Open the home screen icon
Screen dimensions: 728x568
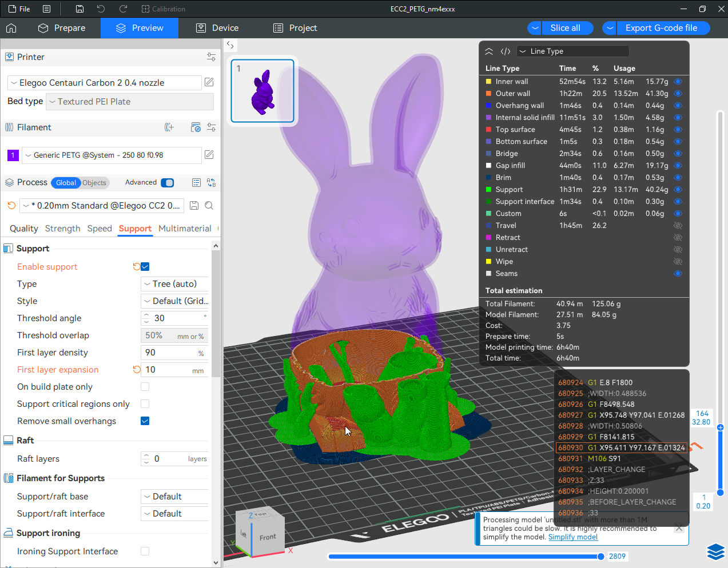(x=11, y=28)
